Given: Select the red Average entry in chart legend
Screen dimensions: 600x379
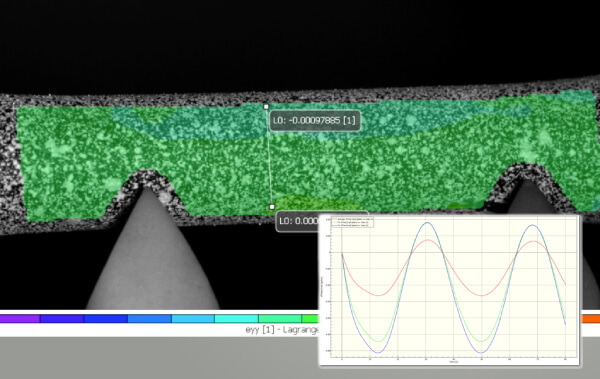Looking at the screenshot, I should 351,219.
